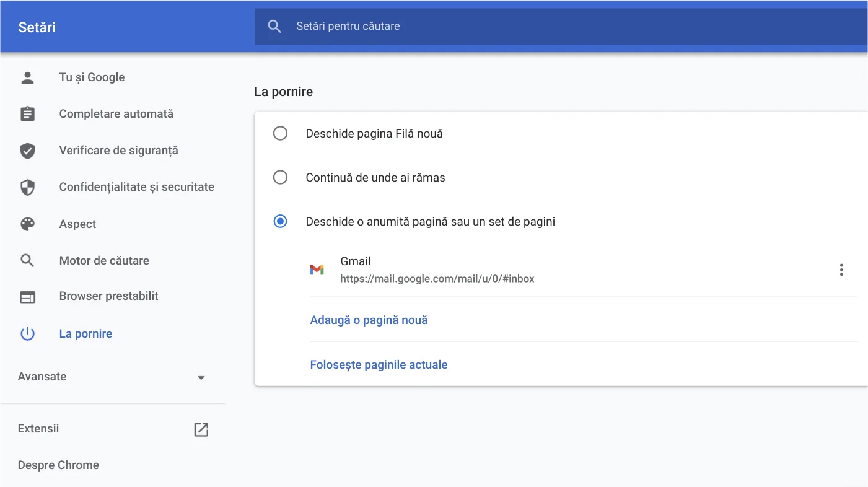Click the Confidențialitate și securitate shield icon

(x=27, y=186)
